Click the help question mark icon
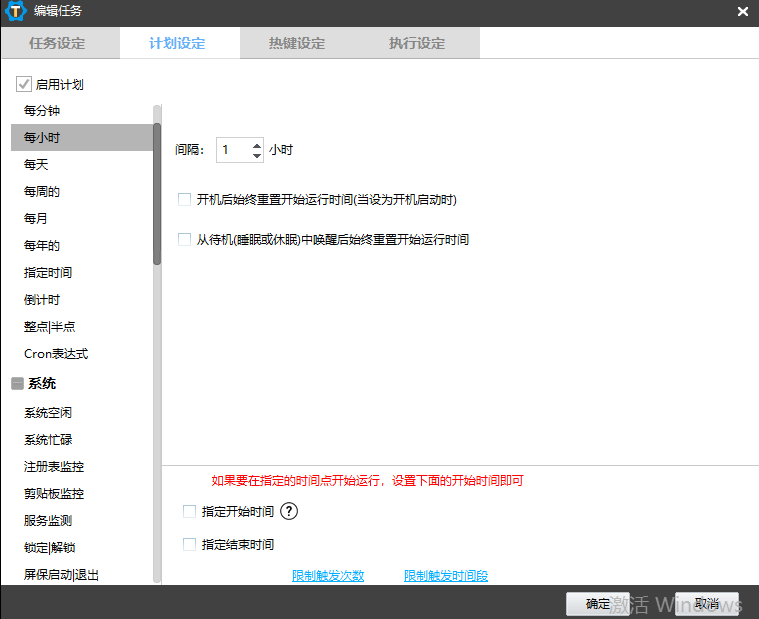The width and height of the screenshot is (759, 619). [289, 512]
